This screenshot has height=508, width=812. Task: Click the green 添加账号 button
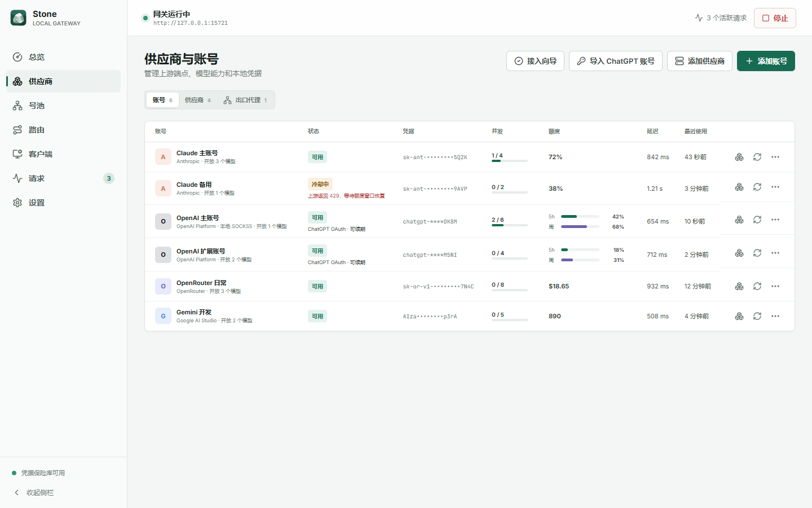[x=766, y=61]
